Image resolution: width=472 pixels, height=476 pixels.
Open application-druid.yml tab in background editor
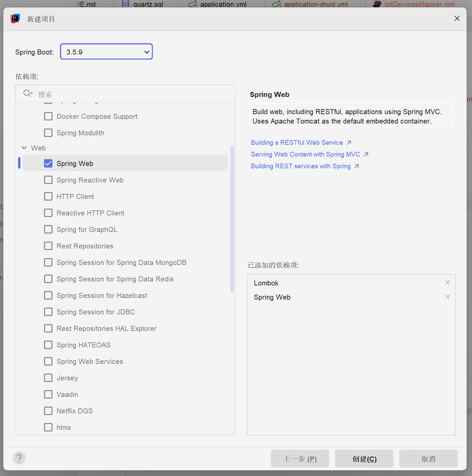[x=310, y=4]
